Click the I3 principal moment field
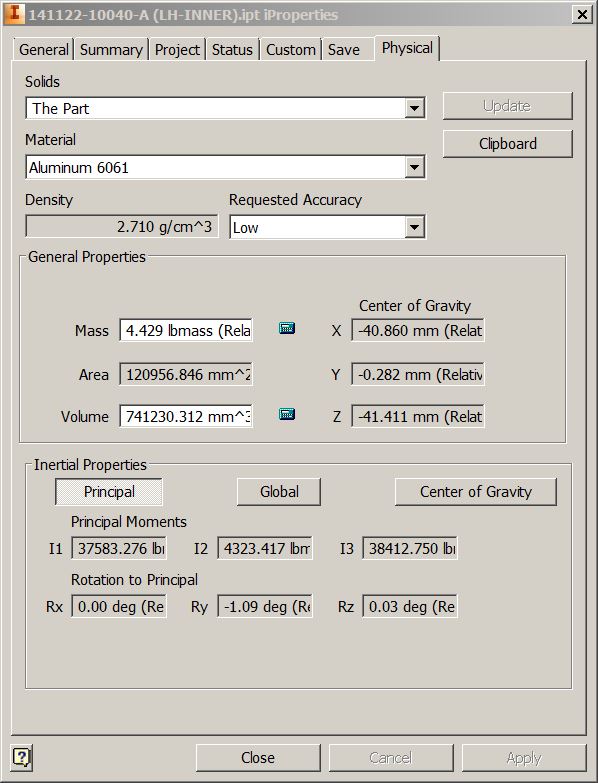 410,548
